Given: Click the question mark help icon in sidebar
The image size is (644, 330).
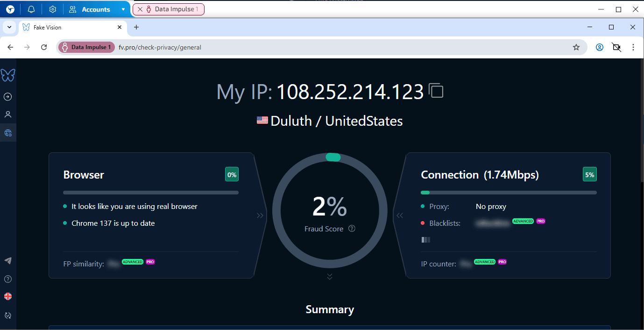Looking at the screenshot, I should [8, 279].
